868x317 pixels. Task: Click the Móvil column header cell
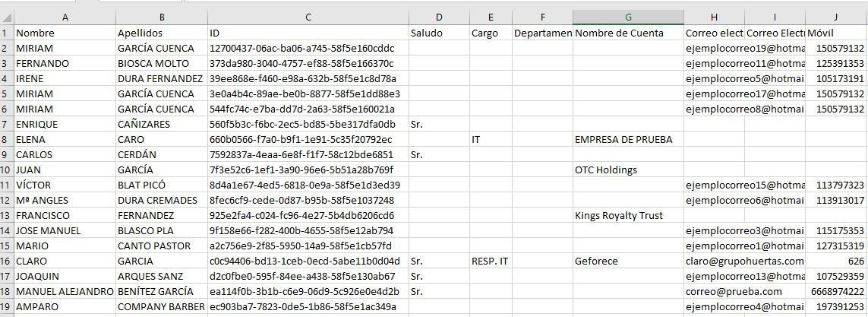[x=836, y=33]
